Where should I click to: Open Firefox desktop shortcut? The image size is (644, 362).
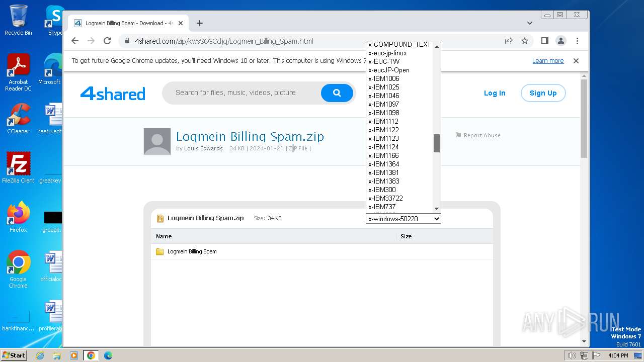pyautogui.click(x=18, y=217)
